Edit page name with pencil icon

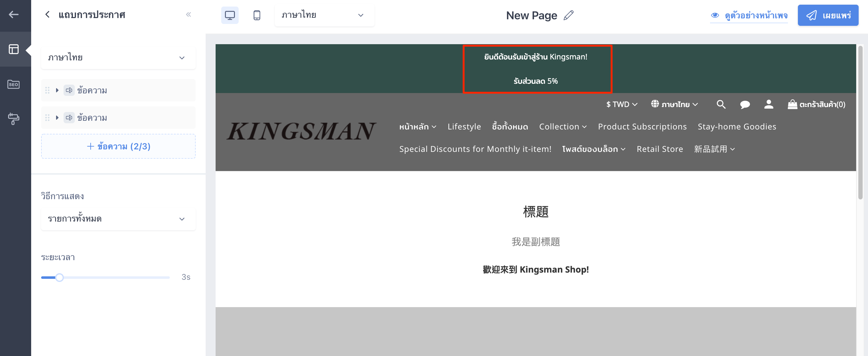pos(569,16)
